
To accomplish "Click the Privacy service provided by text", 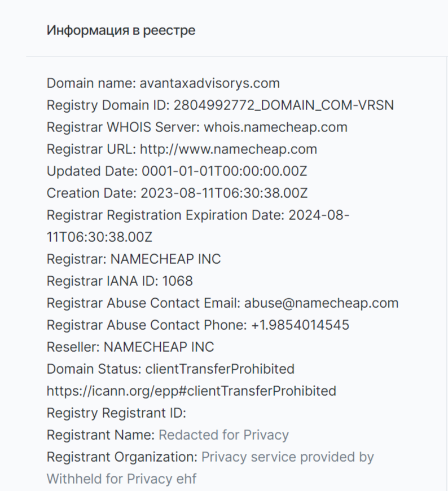I will (x=288, y=457).
